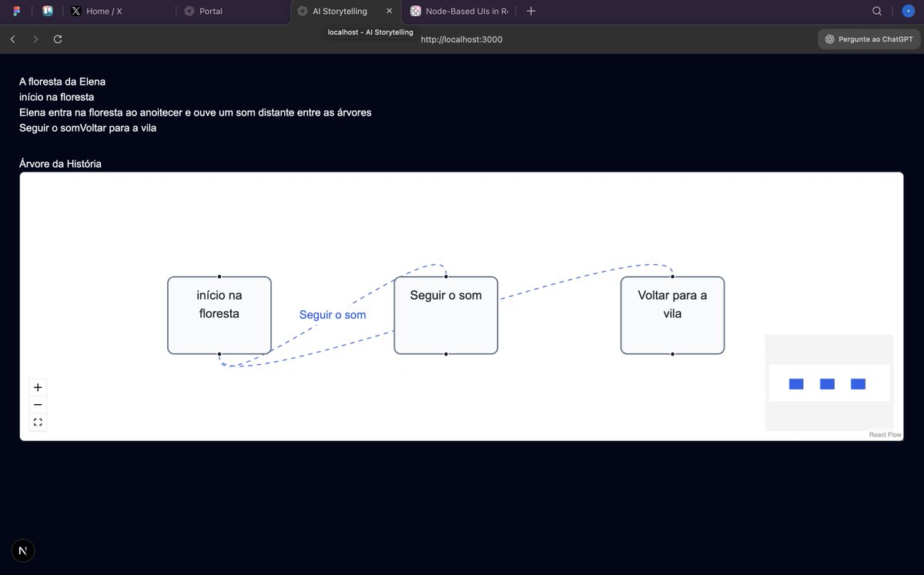Open the React Flow attribution link

(x=885, y=435)
